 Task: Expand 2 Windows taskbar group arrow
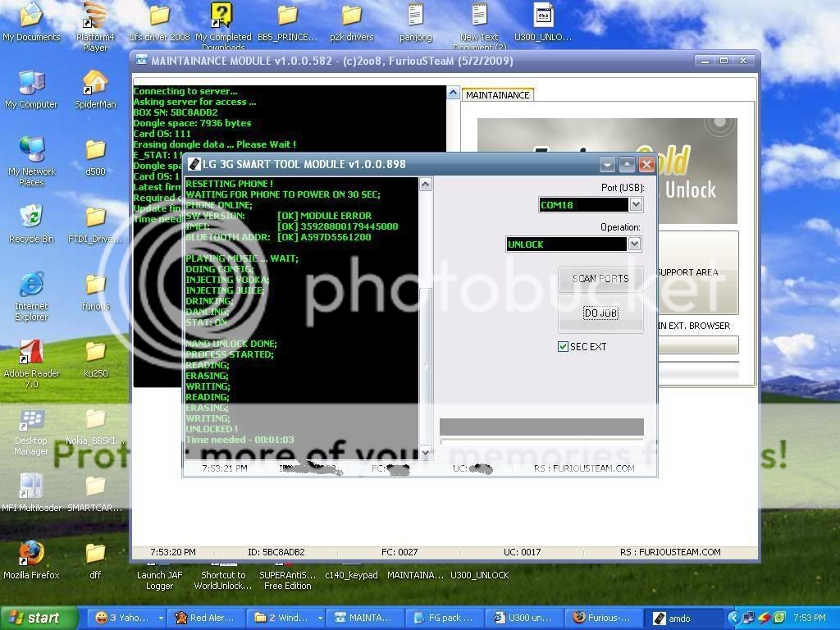pos(320,618)
